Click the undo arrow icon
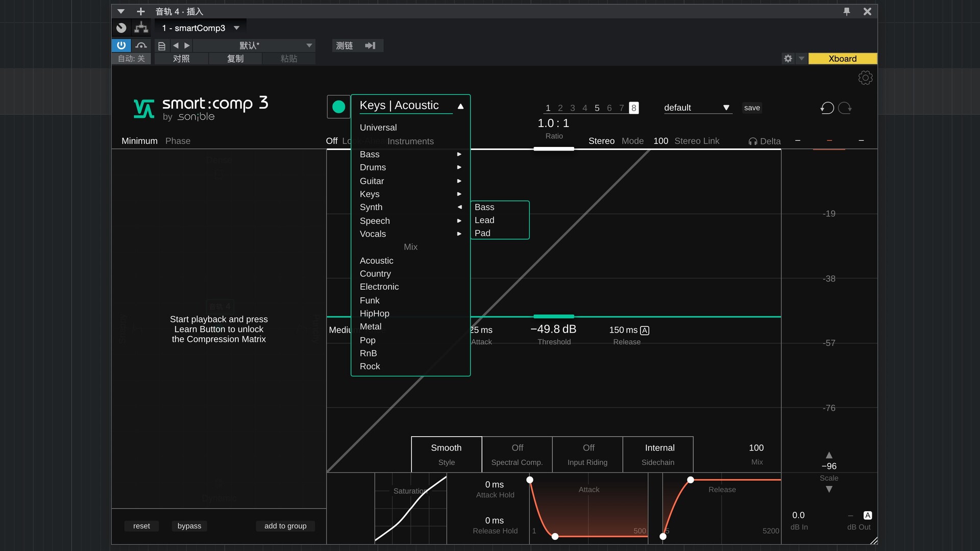 click(x=827, y=108)
